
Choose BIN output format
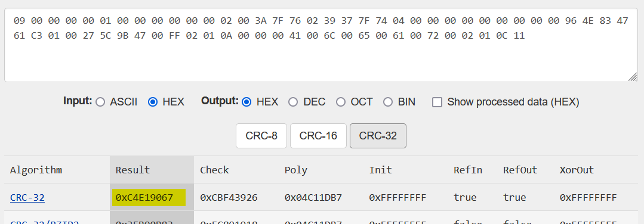click(388, 102)
